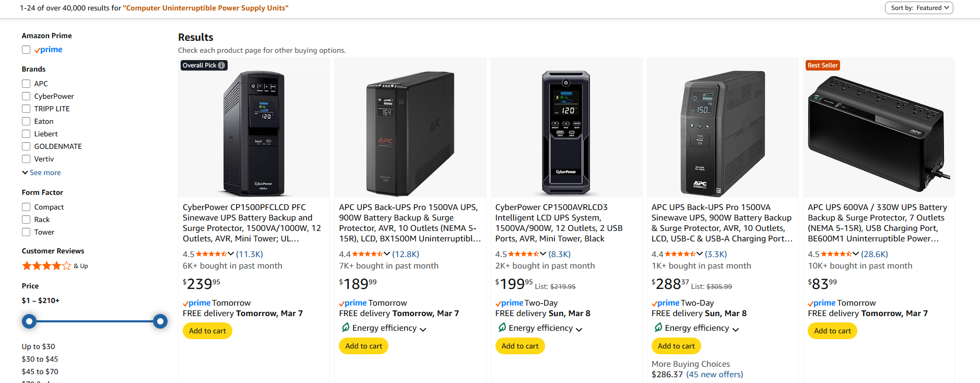Screen dimensions: 980x383
Task: Select the $30 to $45 price range
Action: [40, 359]
